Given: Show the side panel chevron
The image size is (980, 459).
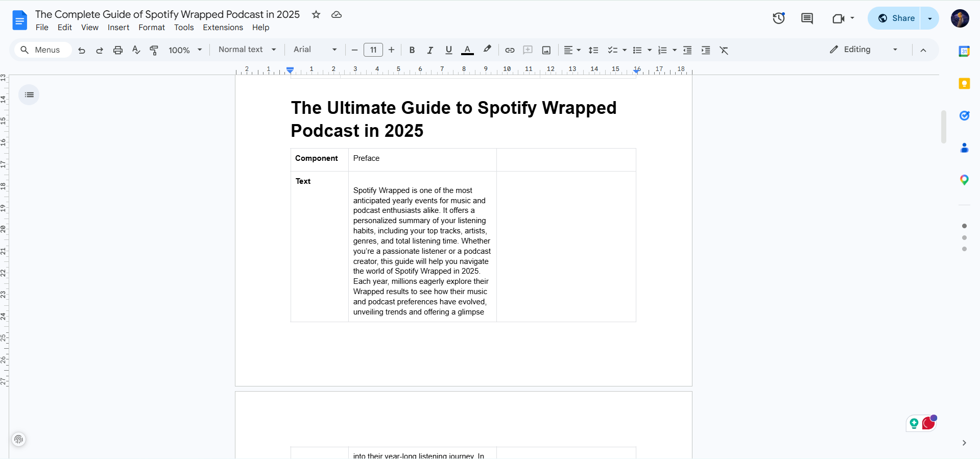Looking at the screenshot, I should pos(964,443).
